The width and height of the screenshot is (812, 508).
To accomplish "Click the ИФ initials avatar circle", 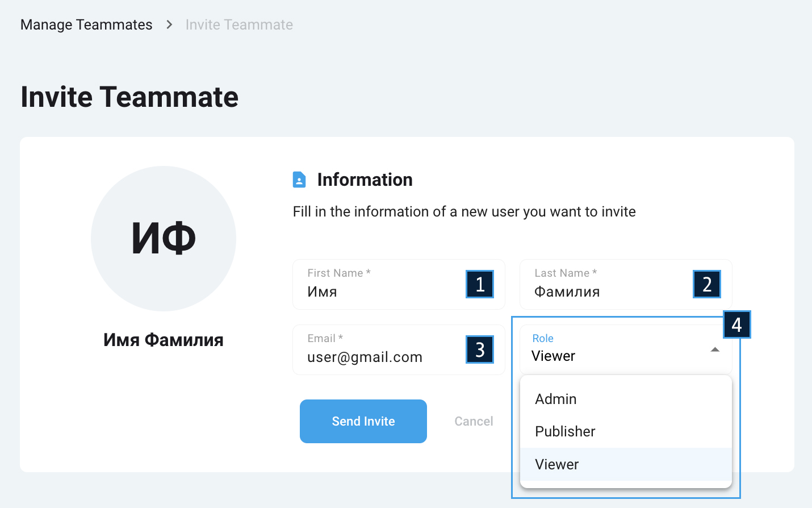I will tap(164, 239).
